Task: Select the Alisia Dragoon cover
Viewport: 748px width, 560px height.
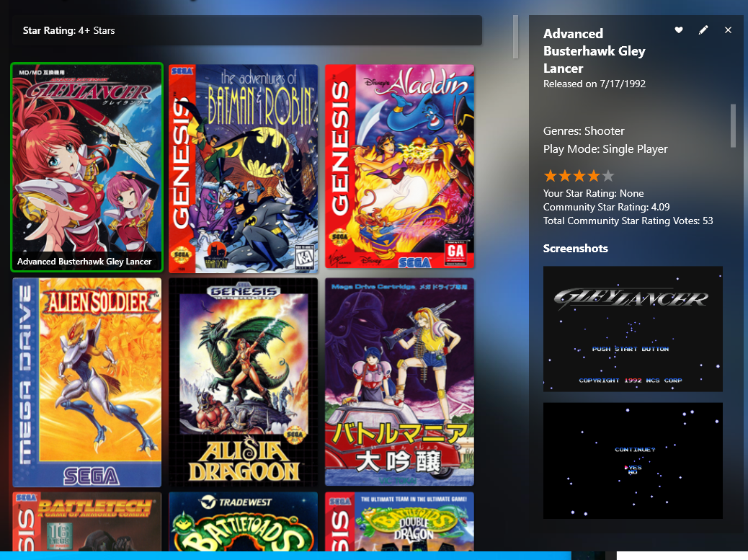Action: (x=244, y=383)
